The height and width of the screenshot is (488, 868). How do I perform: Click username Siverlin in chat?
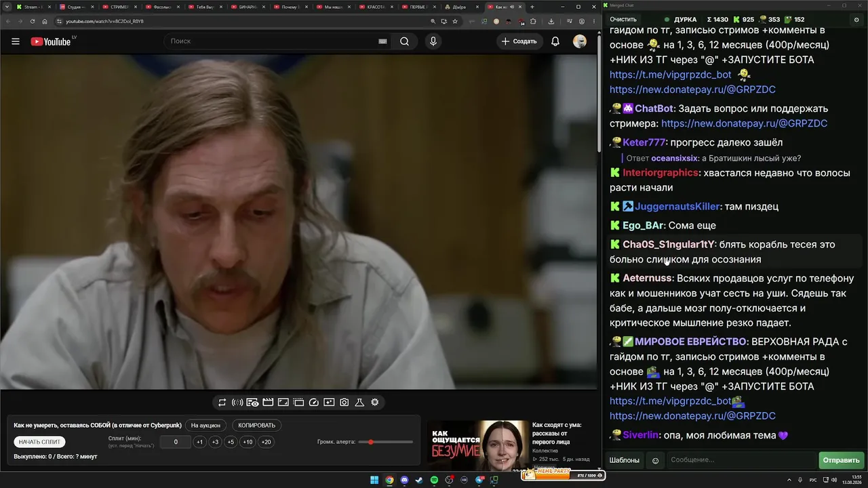641,436
